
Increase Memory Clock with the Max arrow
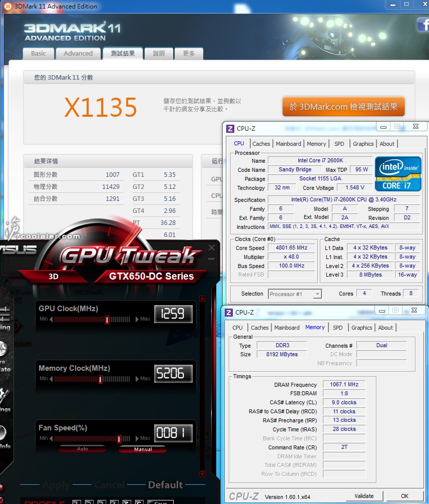137,379
